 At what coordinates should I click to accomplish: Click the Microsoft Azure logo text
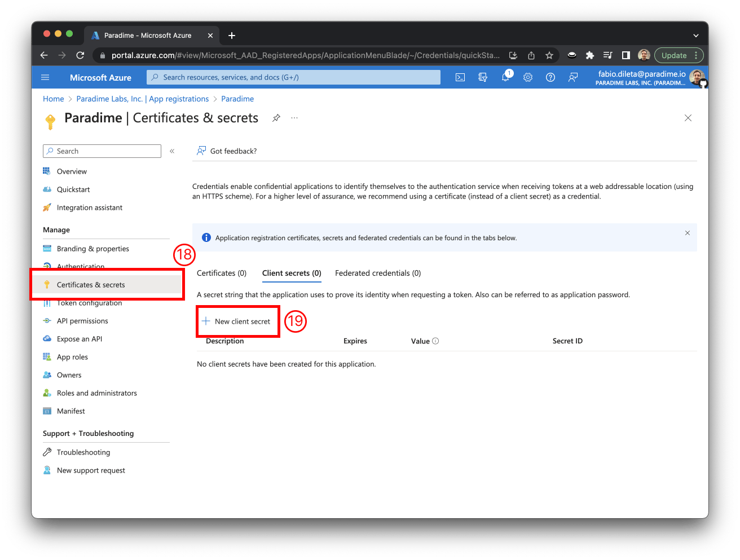[x=100, y=77]
